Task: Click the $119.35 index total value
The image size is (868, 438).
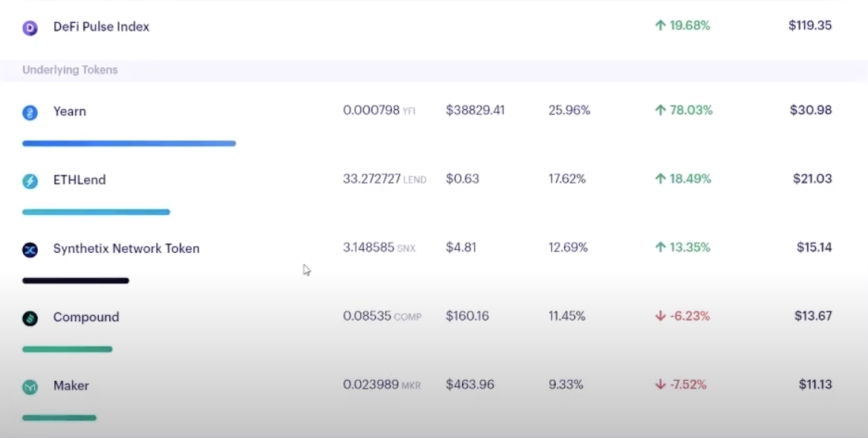Action: 811,25
